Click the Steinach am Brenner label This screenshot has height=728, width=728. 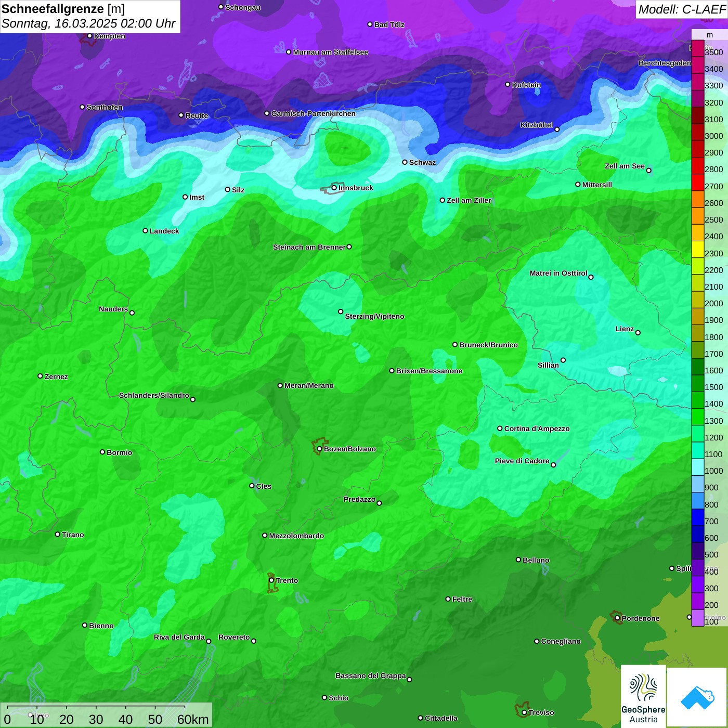click(x=309, y=247)
